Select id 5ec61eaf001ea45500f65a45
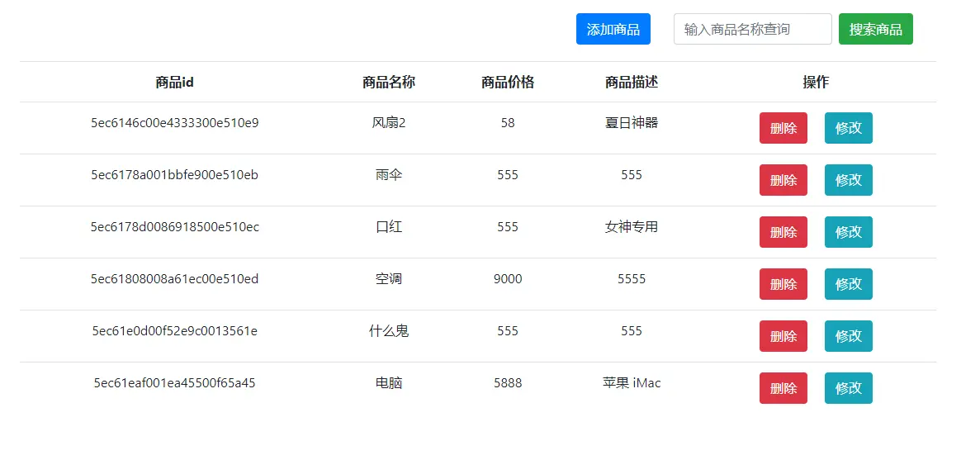The image size is (980, 474). point(174,382)
